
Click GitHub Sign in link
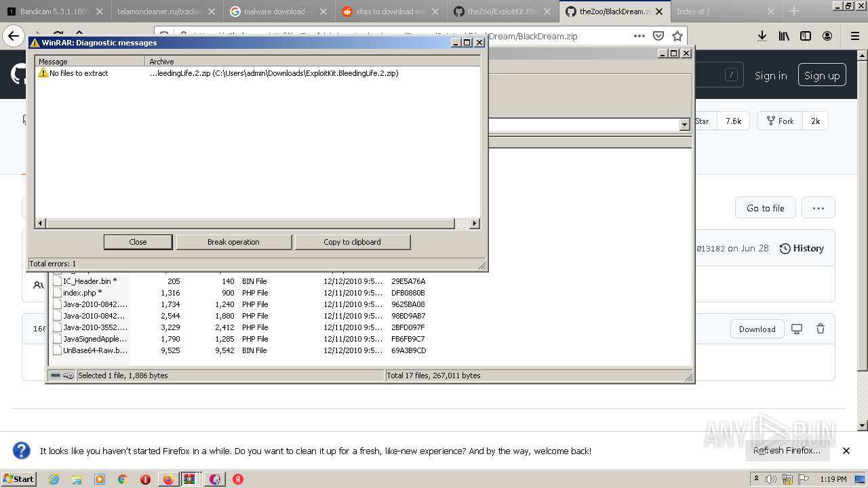(771, 76)
